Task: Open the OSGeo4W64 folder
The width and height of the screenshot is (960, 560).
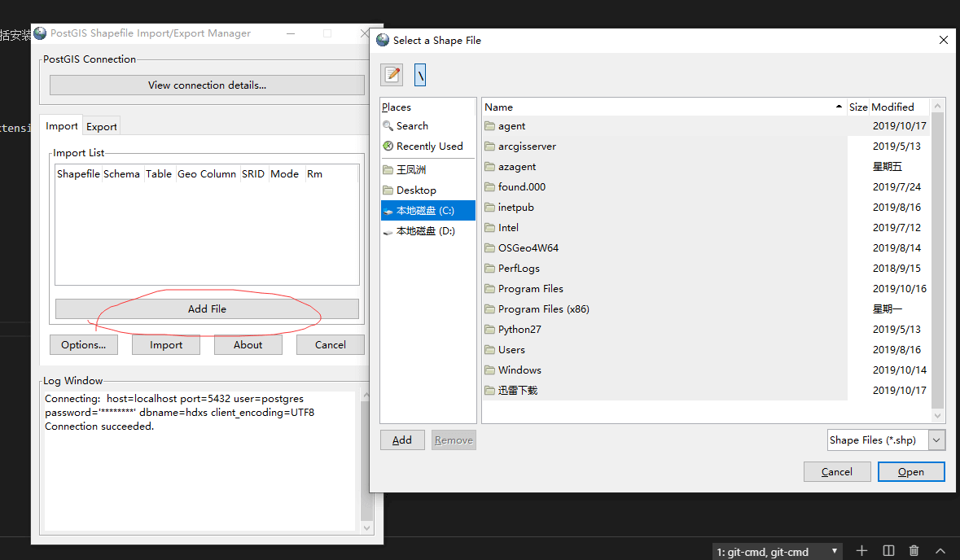Action: click(x=528, y=248)
